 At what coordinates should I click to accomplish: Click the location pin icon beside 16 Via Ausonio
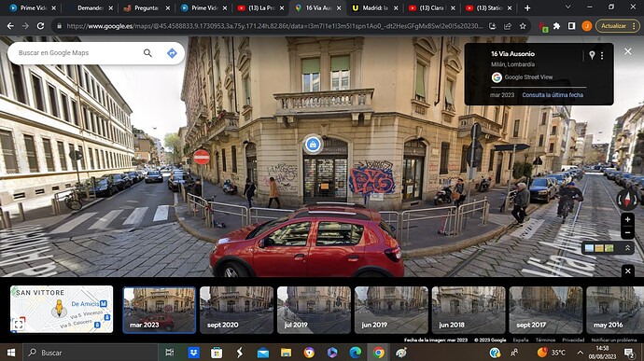point(592,55)
